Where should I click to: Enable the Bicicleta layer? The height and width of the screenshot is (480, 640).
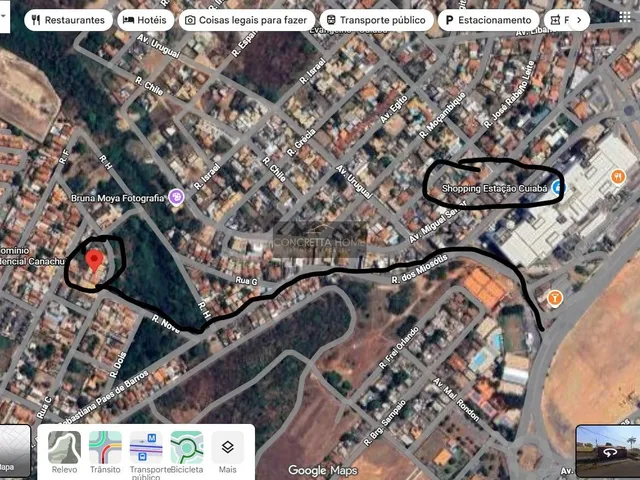pos(187,453)
